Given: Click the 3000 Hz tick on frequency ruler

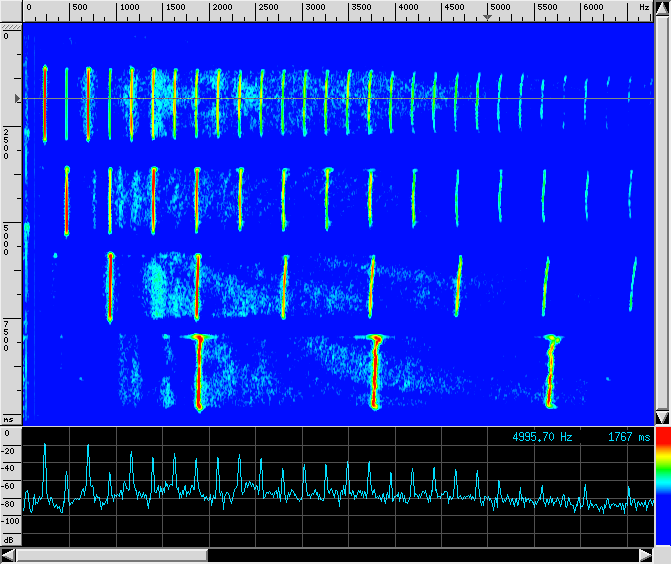Looking at the screenshot, I should (314, 8).
